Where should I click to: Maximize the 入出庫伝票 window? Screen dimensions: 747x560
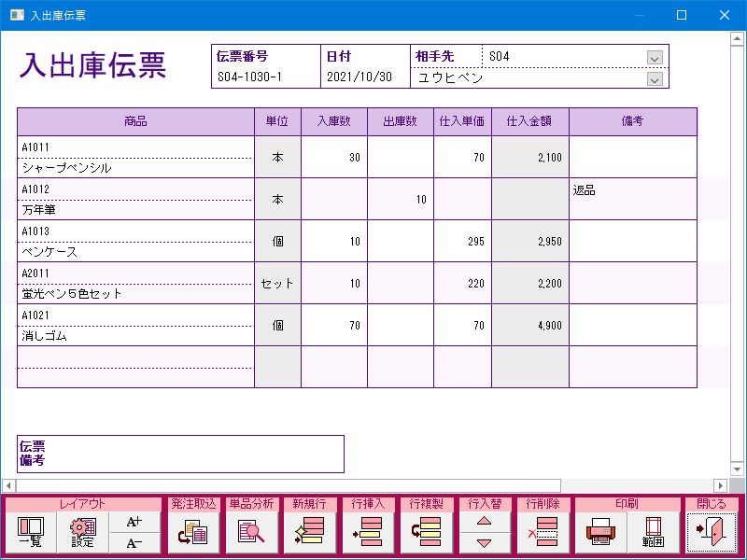pyautogui.click(x=682, y=15)
